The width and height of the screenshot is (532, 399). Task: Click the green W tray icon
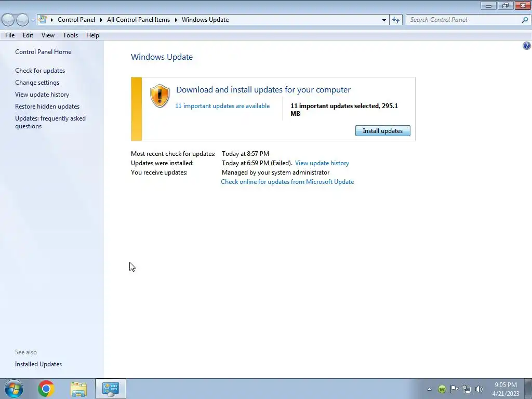pos(442,389)
